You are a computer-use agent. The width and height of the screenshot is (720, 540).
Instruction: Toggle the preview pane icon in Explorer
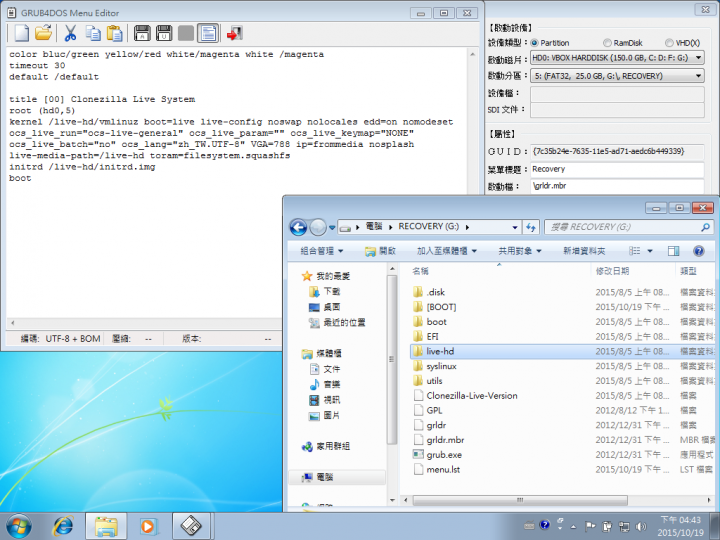tap(674, 251)
